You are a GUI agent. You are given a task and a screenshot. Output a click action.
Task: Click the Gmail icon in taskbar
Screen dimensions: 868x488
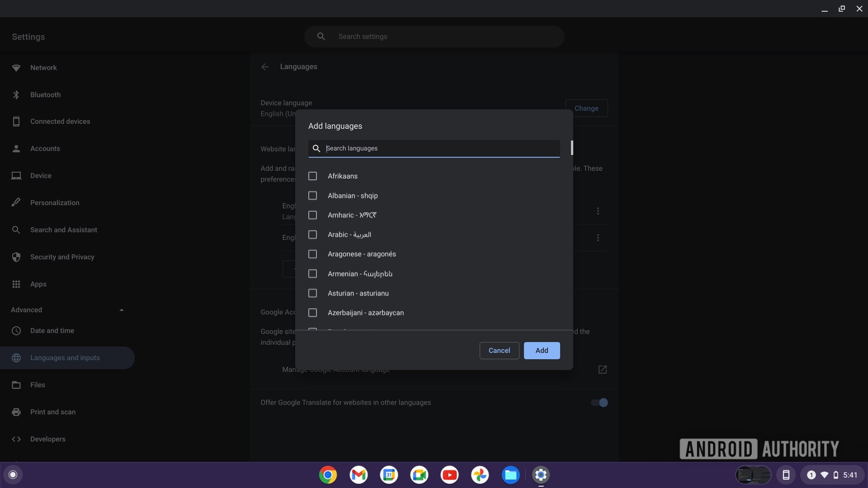pos(359,474)
